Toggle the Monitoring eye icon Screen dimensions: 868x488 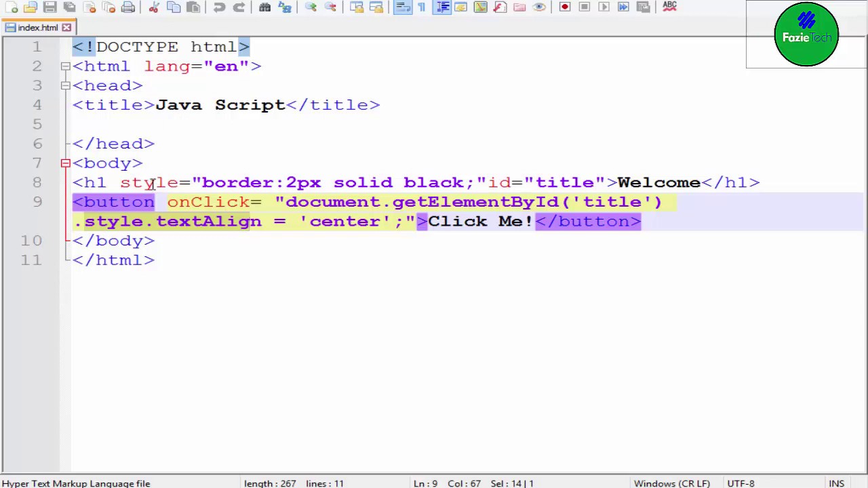tap(539, 7)
